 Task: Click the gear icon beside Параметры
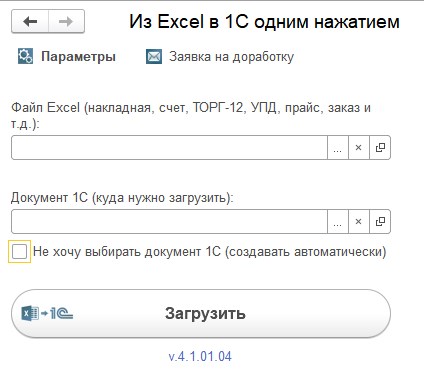click(25, 56)
